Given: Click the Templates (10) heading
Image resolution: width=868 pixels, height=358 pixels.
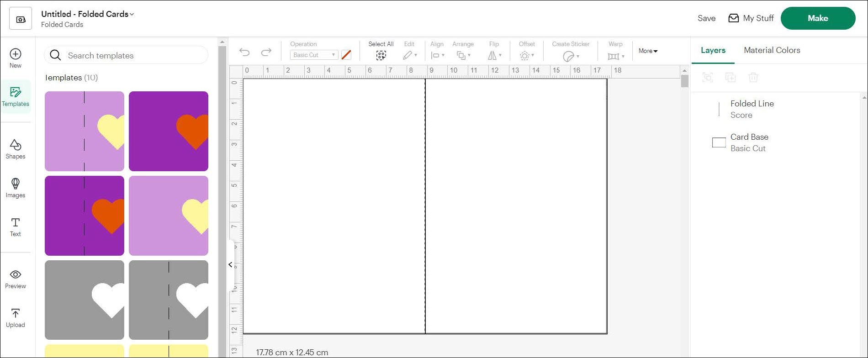Looking at the screenshot, I should coord(71,78).
